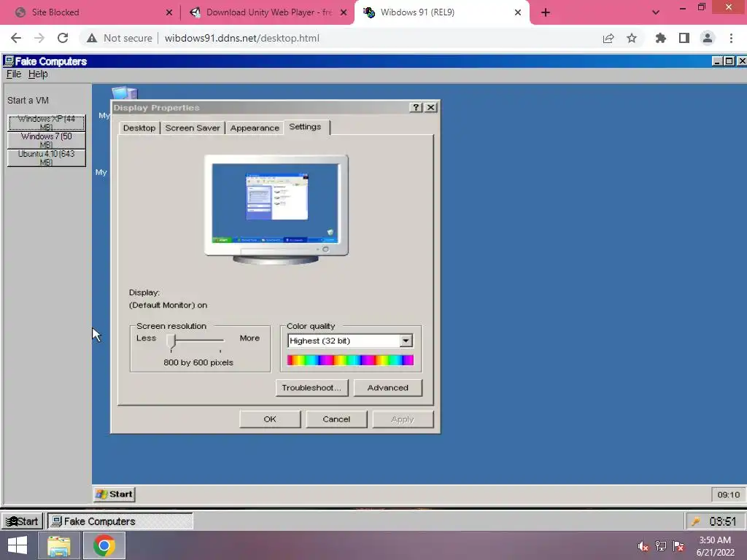Viewport: 747px width, 560px height.
Task: Switch to Download Unity Web Player tab
Action: coord(268,12)
